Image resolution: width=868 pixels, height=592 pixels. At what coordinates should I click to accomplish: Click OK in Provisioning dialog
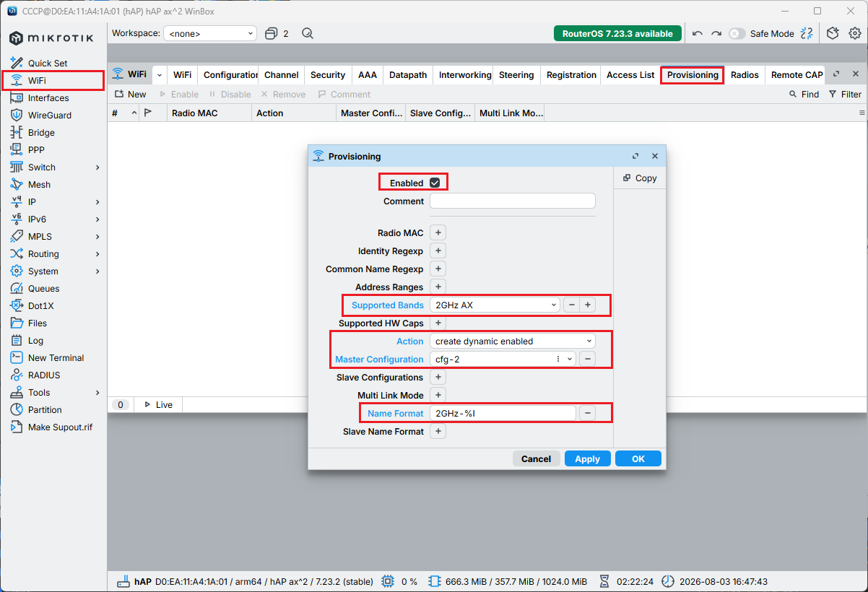click(x=638, y=458)
